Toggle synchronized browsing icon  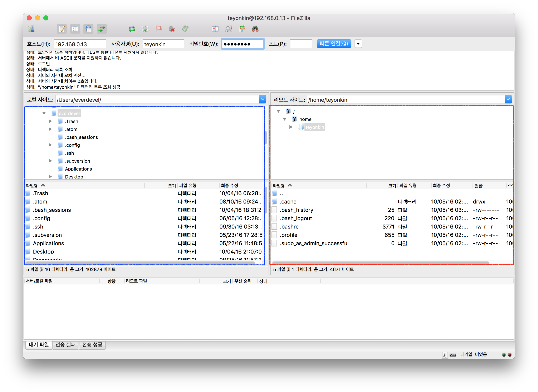[x=242, y=29]
